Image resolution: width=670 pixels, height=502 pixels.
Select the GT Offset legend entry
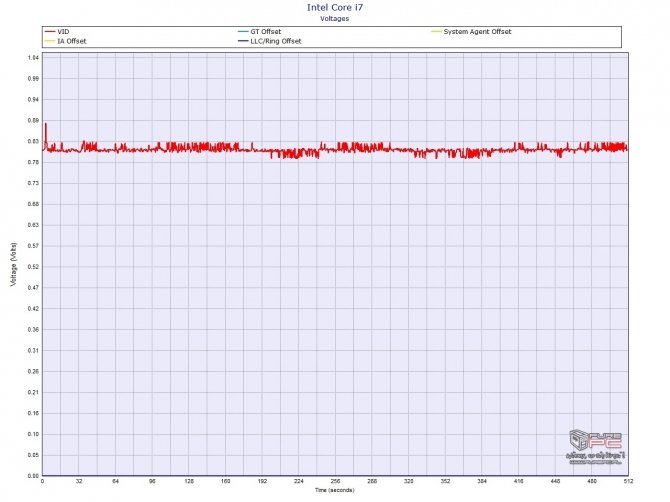pyautogui.click(x=260, y=32)
